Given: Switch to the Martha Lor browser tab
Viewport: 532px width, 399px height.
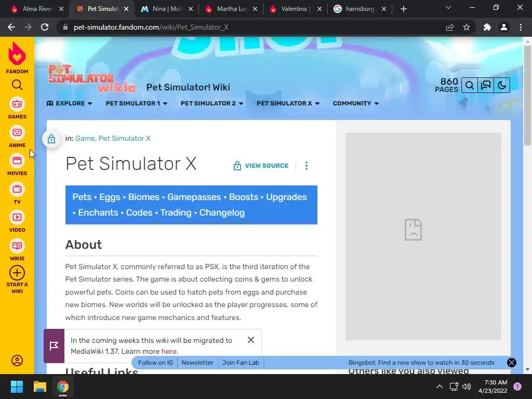Looking at the screenshot, I should pos(231,9).
